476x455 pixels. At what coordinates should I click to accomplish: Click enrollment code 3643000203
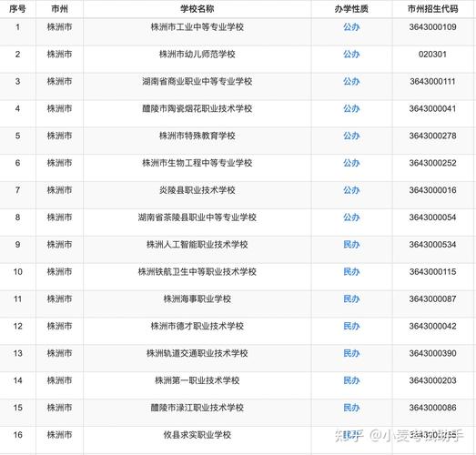432,380
